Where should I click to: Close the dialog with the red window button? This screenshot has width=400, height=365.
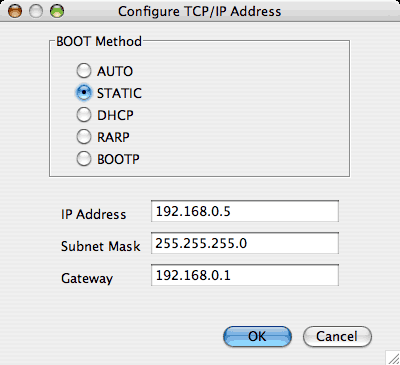(x=15, y=11)
